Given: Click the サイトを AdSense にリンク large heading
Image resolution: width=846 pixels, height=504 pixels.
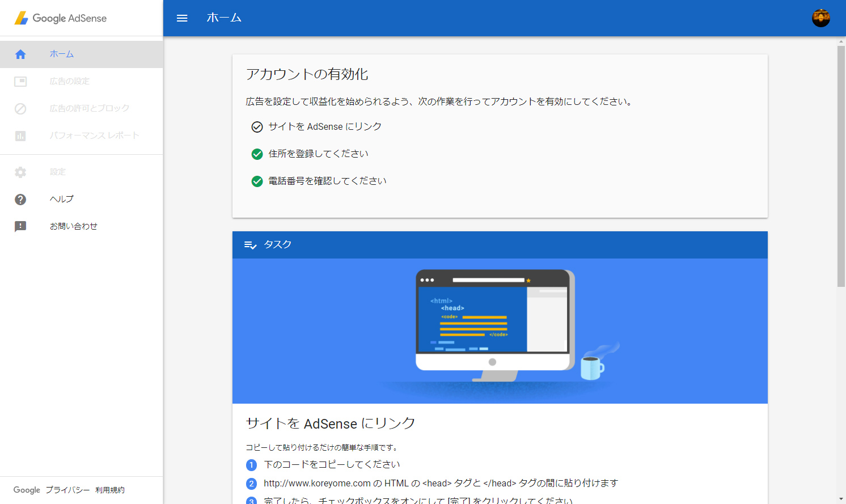Looking at the screenshot, I should tap(331, 423).
